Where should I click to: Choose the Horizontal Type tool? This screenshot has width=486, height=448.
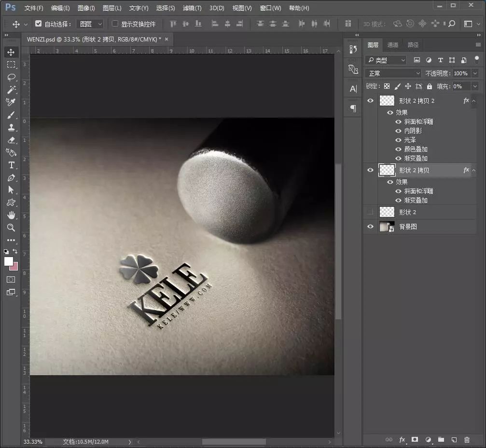[x=11, y=165]
